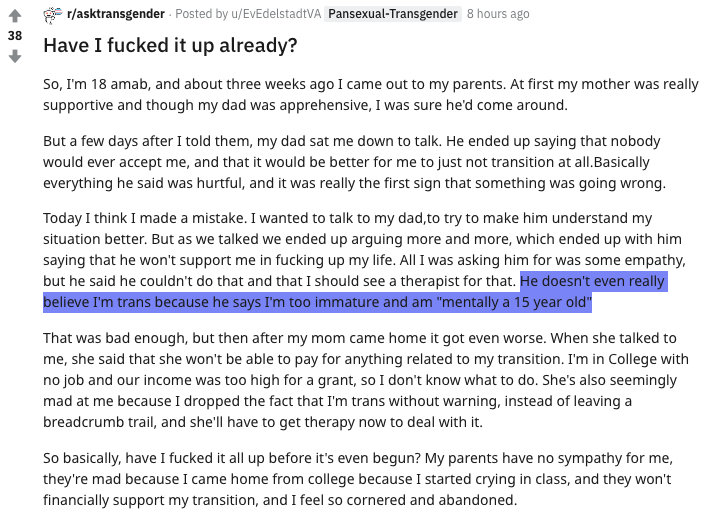This screenshot has width=704, height=522.
Task: Click the paragraph starting 'But a few days after'
Action: click(x=355, y=162)
